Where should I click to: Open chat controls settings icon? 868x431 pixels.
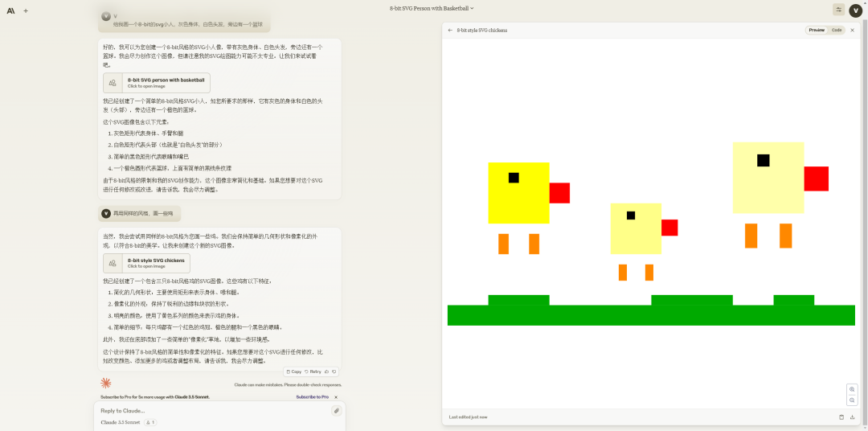click(838, 10)
